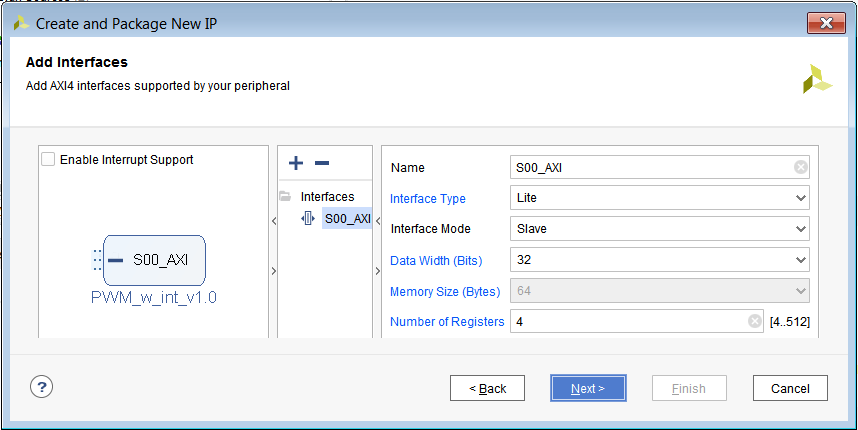Click the Name input field

pyautogui.click(x=650, y=167)
